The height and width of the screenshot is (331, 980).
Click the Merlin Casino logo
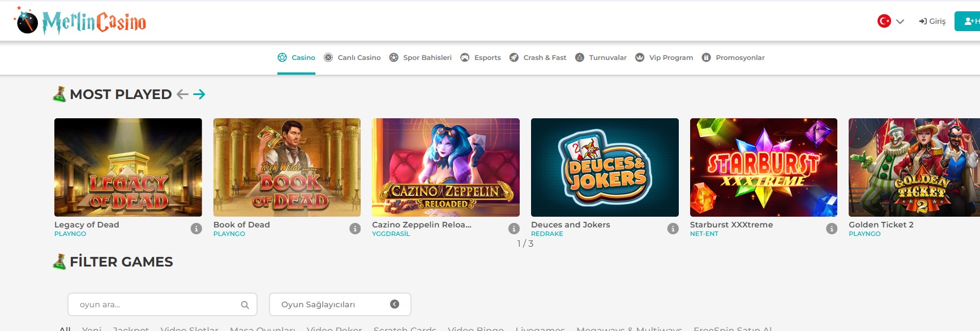click(80, 22)
